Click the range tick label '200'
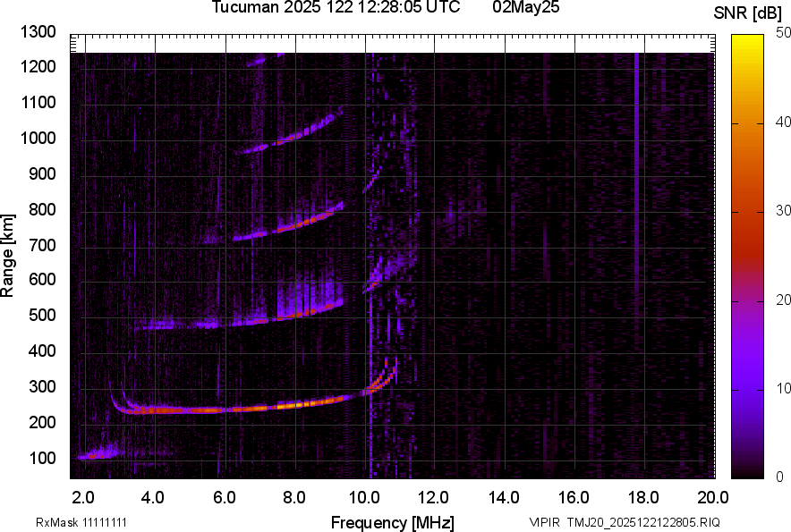Viewport: 791px width, 532px height. (42, 422)
